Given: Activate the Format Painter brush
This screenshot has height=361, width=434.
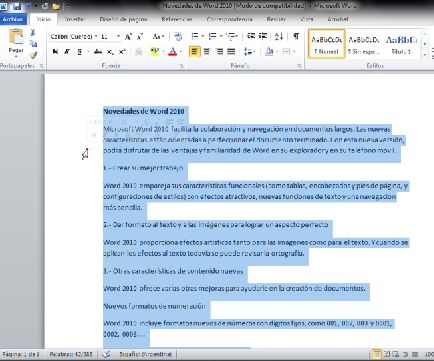Looking at the screenshot, I should 33,55.
